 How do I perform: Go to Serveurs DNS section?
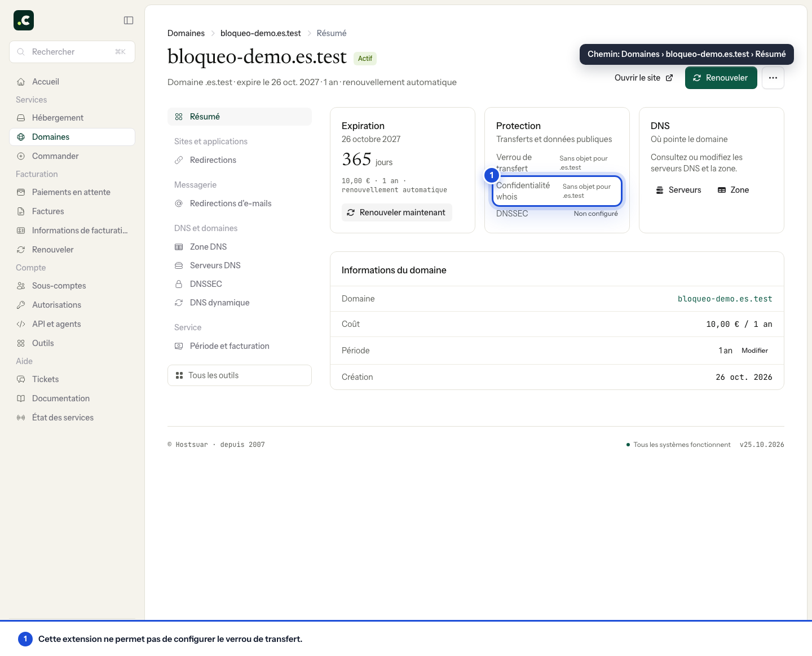click(x=240, y=265)
